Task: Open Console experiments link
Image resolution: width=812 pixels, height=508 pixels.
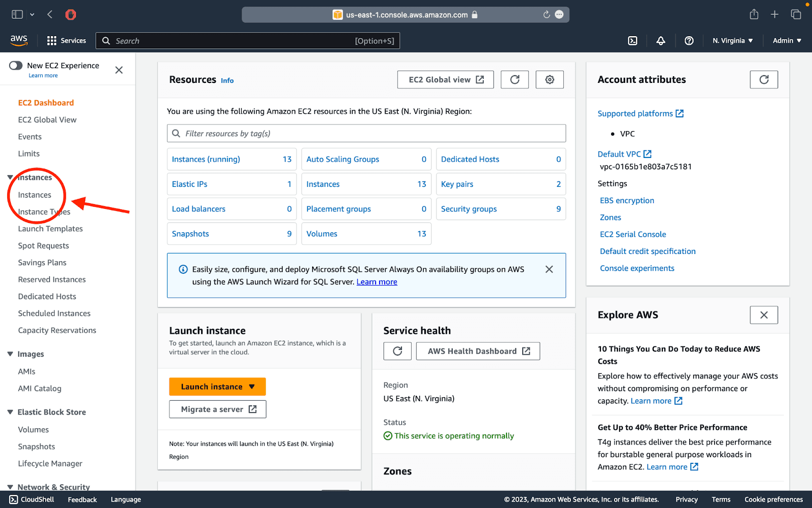Action: [x=637, y=268]
